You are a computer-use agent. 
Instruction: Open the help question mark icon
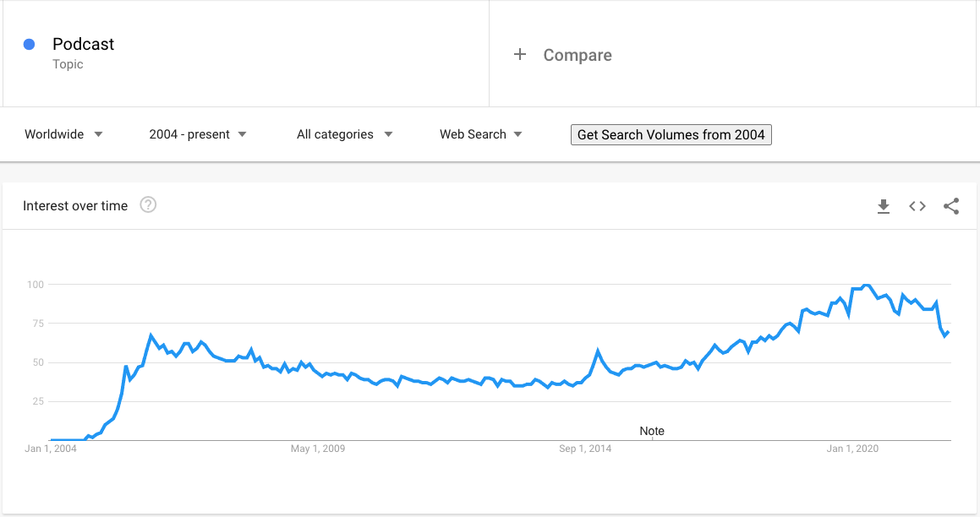click(x=148, y=204)
